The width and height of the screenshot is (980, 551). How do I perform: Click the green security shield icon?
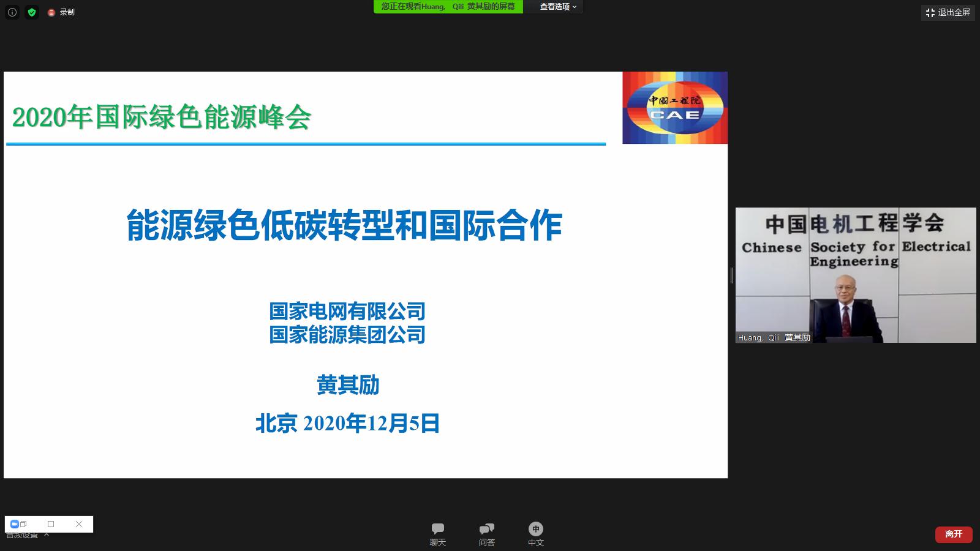pyautogui.click(x=32, y=12)
